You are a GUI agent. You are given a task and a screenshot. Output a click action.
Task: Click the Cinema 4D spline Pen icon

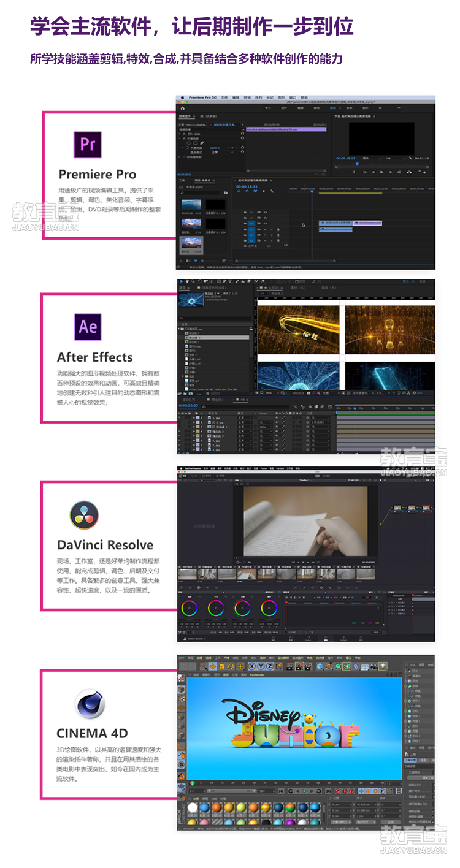[x=329, y=666]
